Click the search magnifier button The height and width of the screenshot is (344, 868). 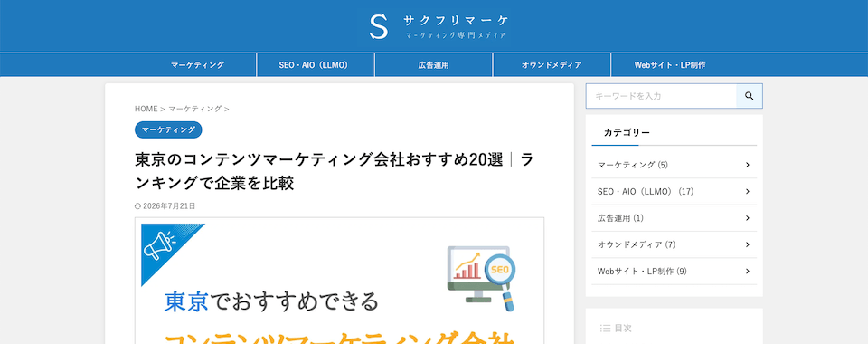tap(749, 96)
